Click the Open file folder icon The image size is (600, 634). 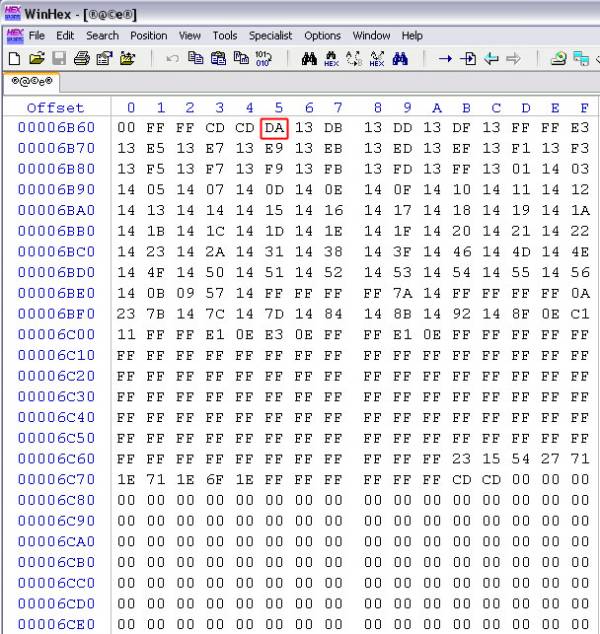click(37, 59)
